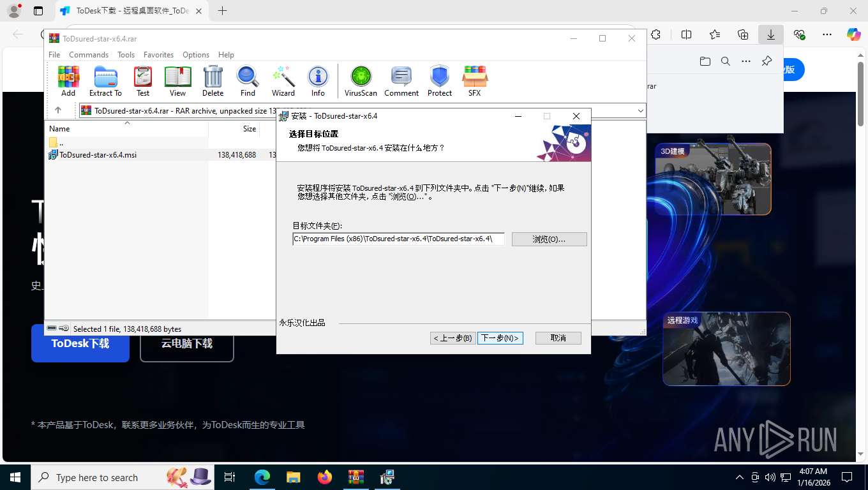The height and width of the screenshot is (490, 868).
Task: Open the volume tray icon
Action: click(770, 477)
